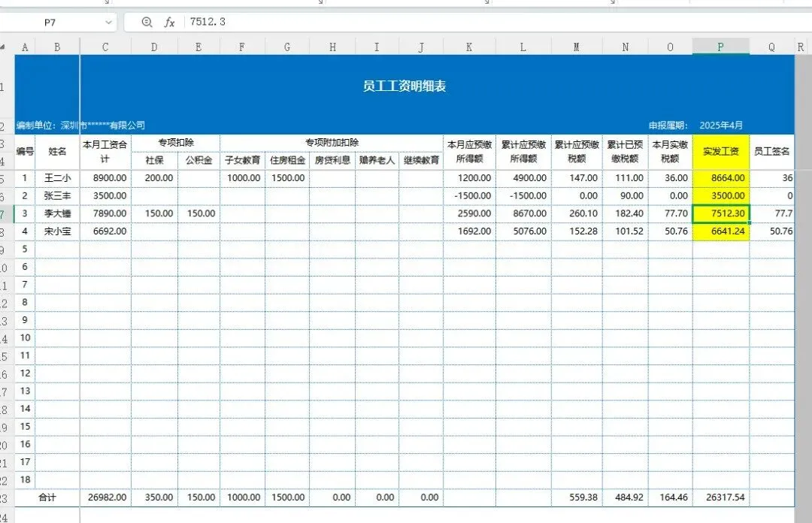
Task: Select tax cell 260.10
Action: pos(577,213)
